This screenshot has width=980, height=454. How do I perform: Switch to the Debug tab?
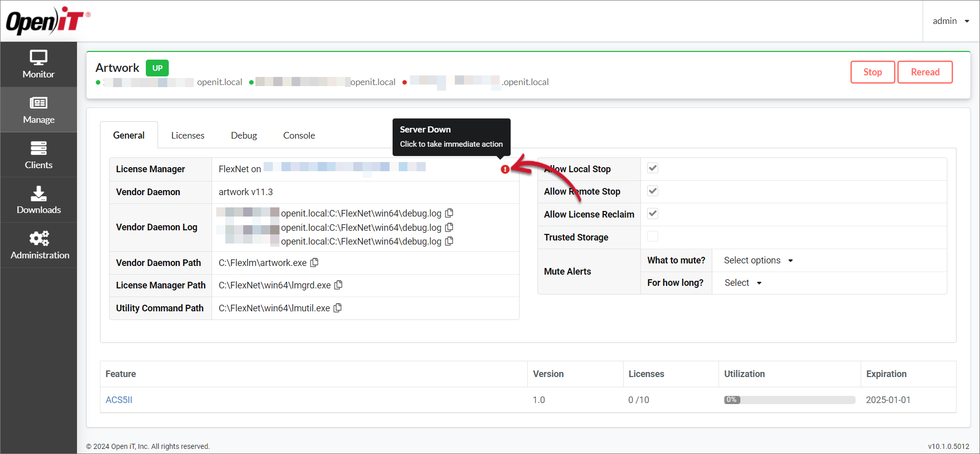tap(244, 136)
